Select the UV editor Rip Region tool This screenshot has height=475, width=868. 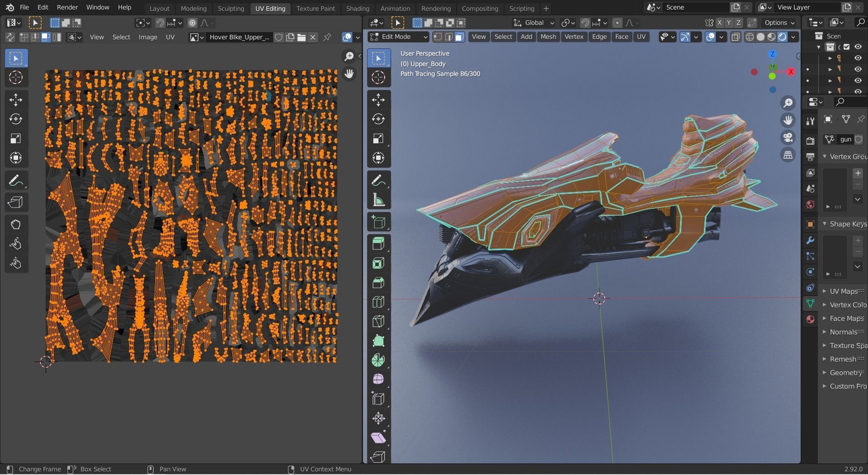[16, 202]
